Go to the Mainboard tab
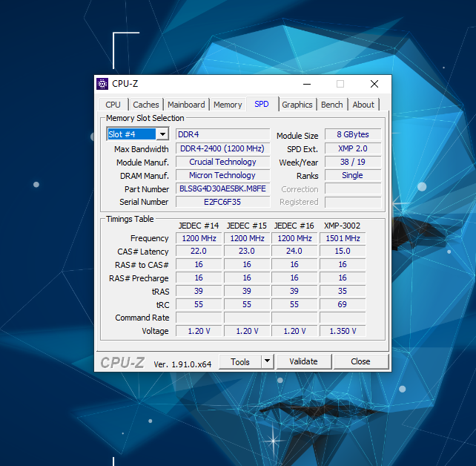This screenshot has width=476, height=466. (186, 105)
